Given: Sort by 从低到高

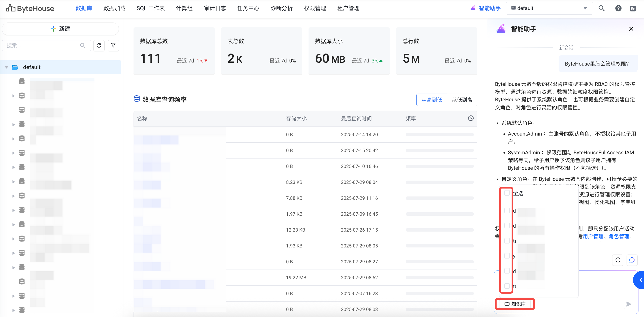Looking at the screenshot, I should tap(461, 100).
